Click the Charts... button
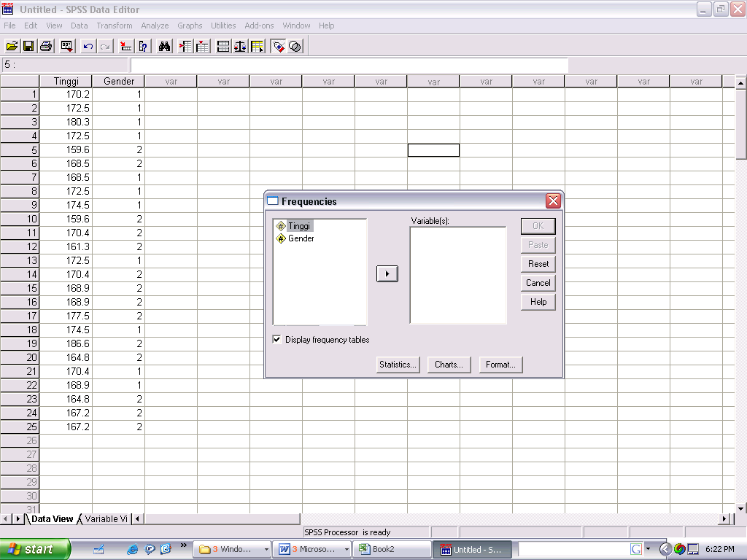Viewport: 747px width, 560px height. [x=449, y=365]
